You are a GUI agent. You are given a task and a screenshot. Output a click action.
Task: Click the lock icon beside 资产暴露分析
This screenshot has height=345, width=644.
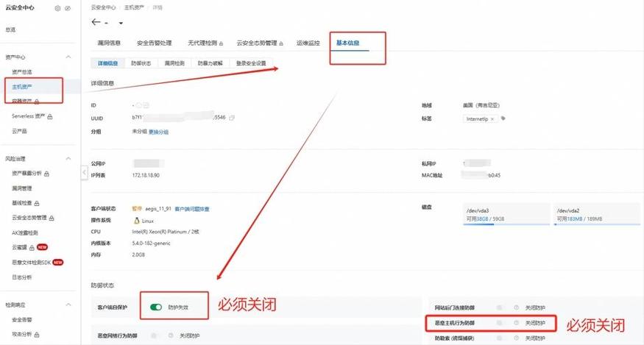pyautogui.click(x=46, y=174)
